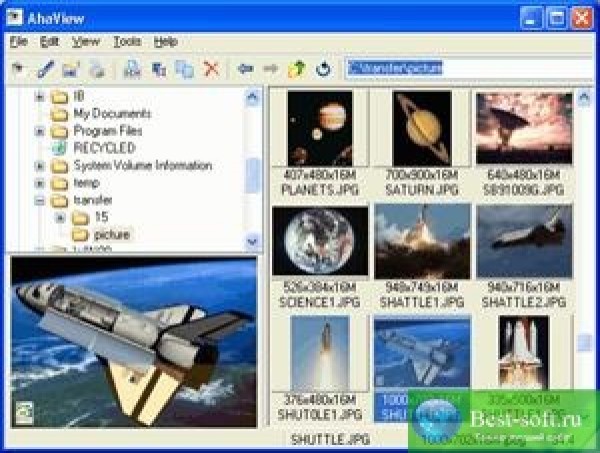Delete file using the red X icon

(211, 69)
